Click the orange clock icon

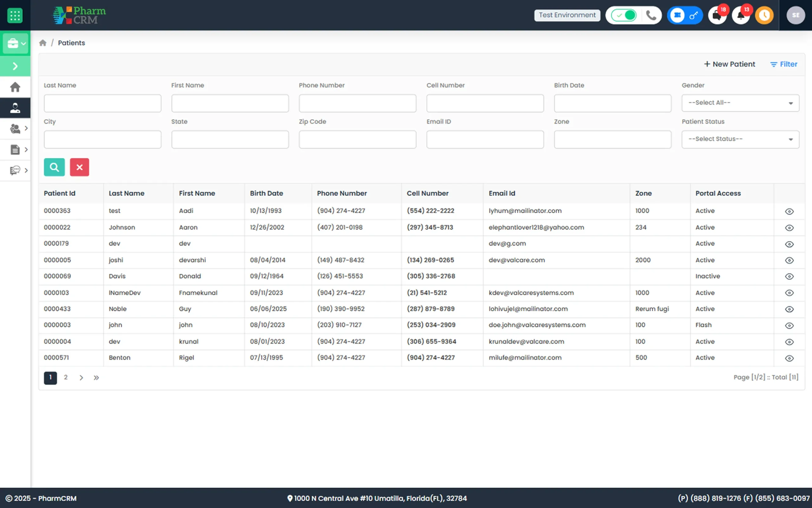click(764, 15)
